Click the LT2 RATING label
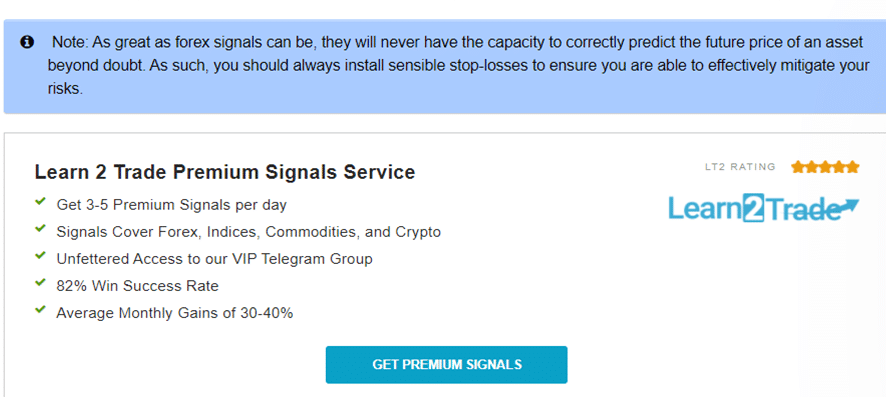886x397 pixels. [x=740, y=167]
